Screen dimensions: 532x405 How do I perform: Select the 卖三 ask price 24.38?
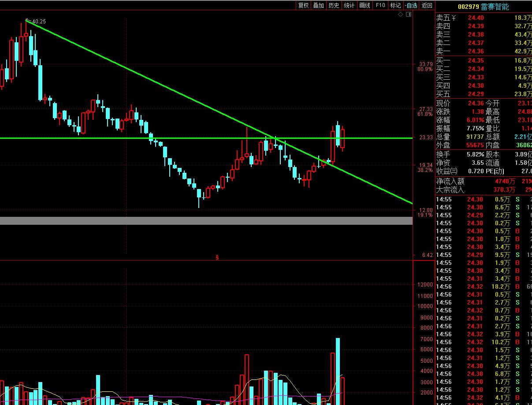(476, 35)
